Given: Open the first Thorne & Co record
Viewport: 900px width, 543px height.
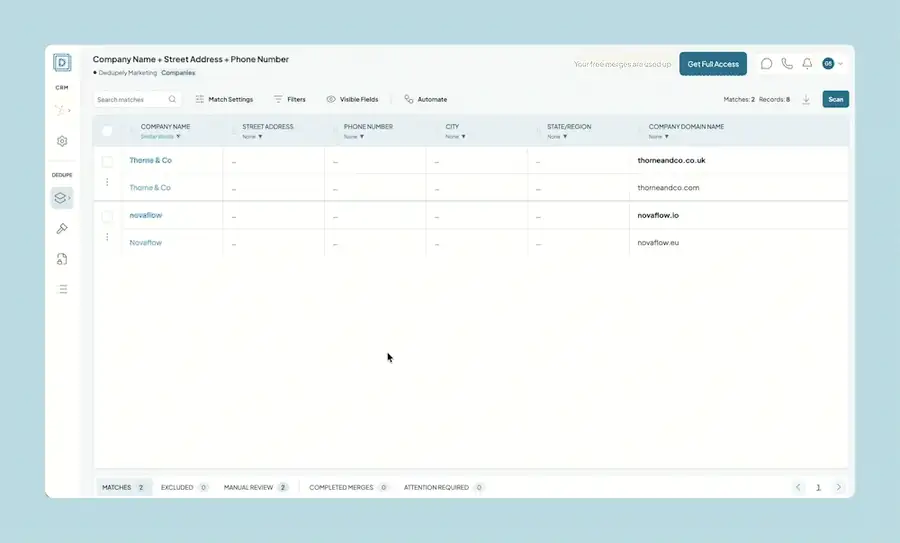Looking at the screenshot, I should click(x=150, y=160).
